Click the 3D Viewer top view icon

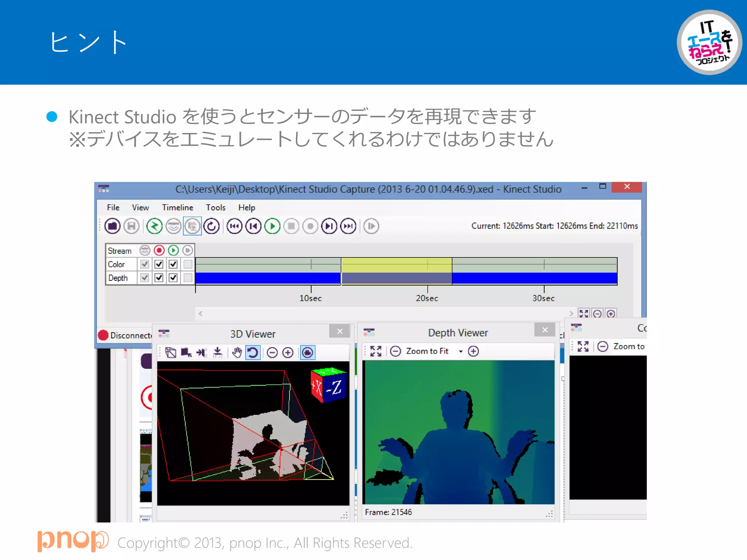pyautogui.click(x=218, y=353)
